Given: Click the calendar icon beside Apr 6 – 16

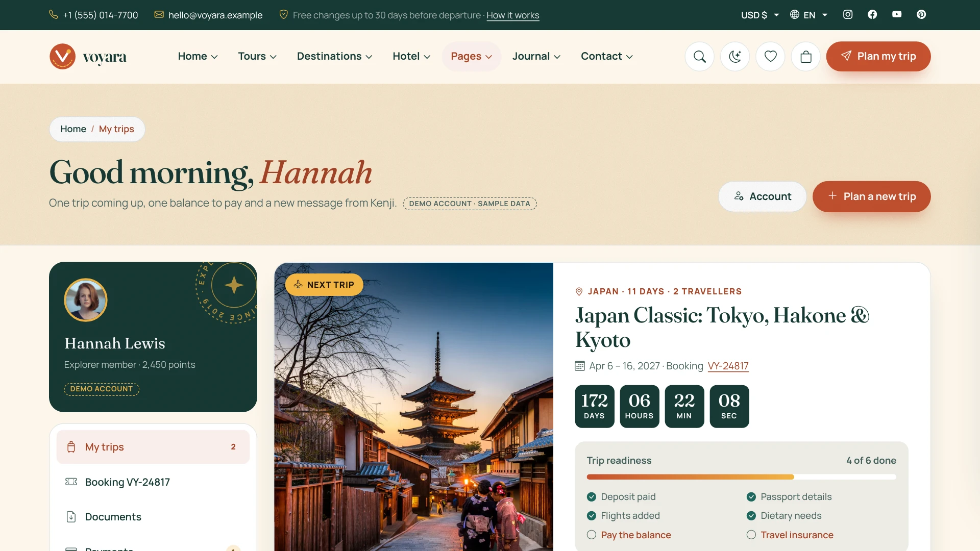Looking at the screenshot, I should [x=580, y=366].
